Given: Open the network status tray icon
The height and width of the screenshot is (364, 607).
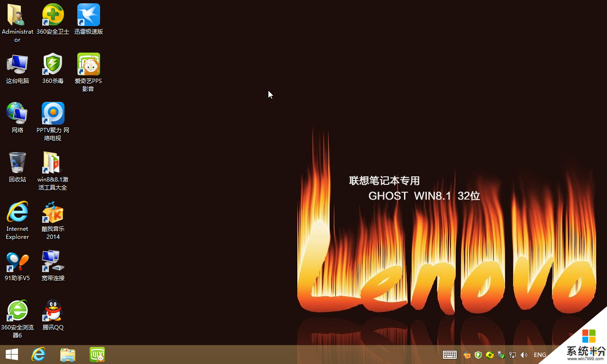Looking at the screenshot, I should click(513, 355).
